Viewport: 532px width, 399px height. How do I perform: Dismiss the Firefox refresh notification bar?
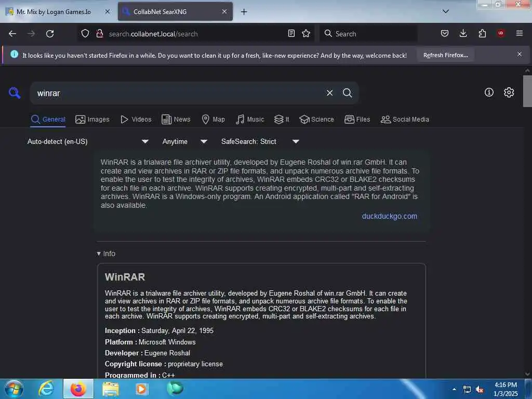(520, 54)
